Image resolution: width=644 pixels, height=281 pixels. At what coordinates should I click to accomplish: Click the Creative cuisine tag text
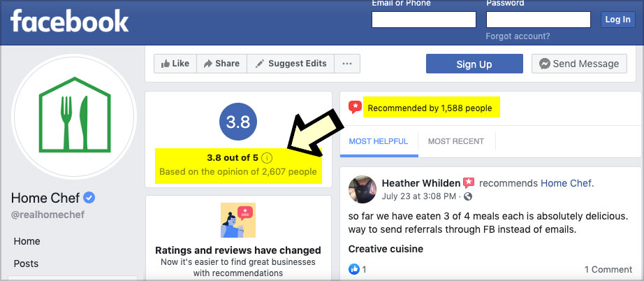pyautogui.click(x=386, y=249)
